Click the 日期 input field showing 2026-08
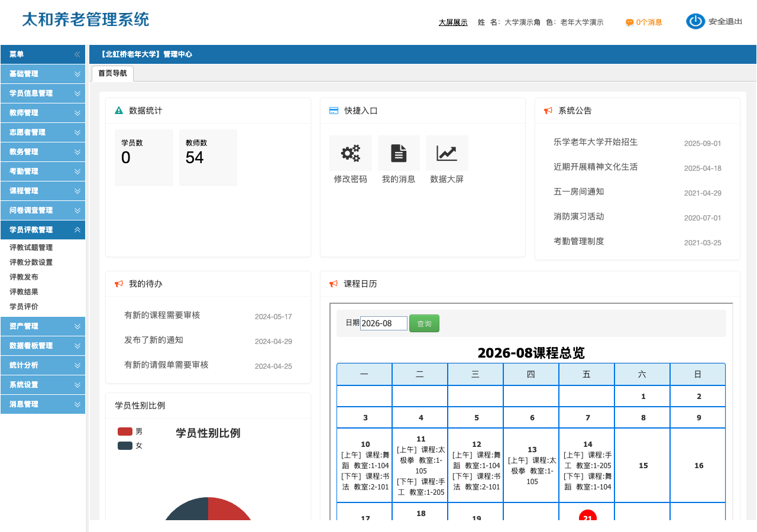Viewport: 757px width, 532px height. (x=384, y=323)
